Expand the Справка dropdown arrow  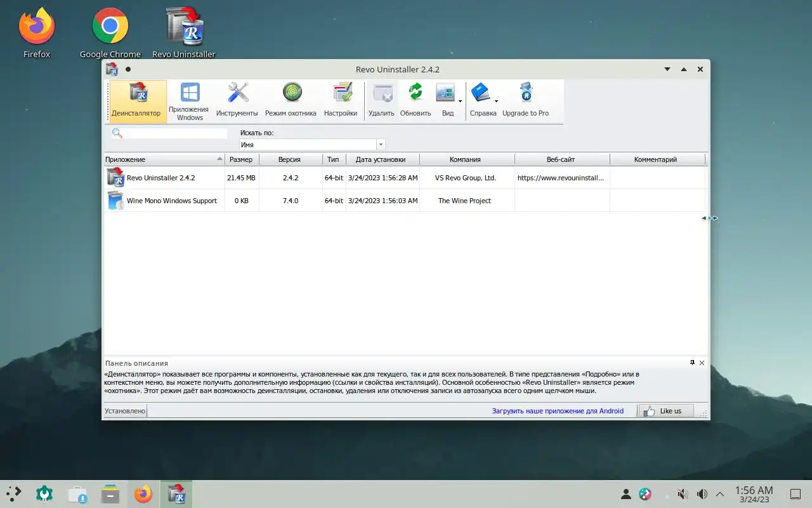[x=496, y=101]
